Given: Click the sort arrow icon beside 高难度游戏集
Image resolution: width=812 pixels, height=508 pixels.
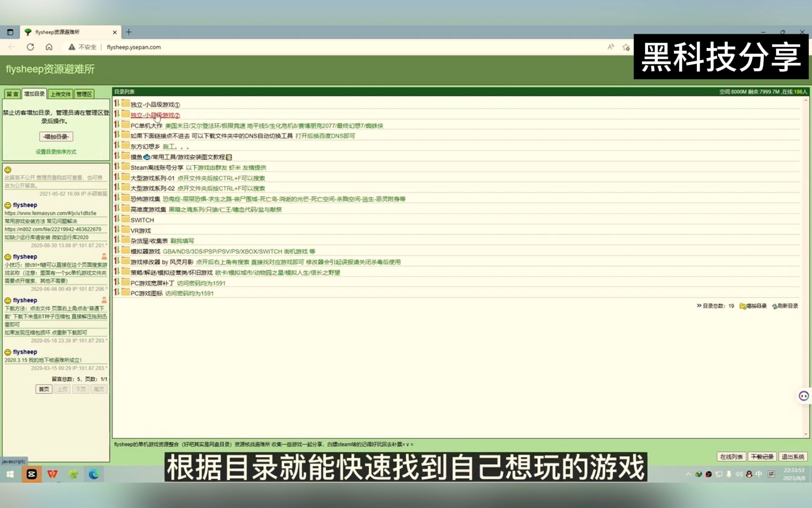Looking at the screenshot, I should point(117,208).
